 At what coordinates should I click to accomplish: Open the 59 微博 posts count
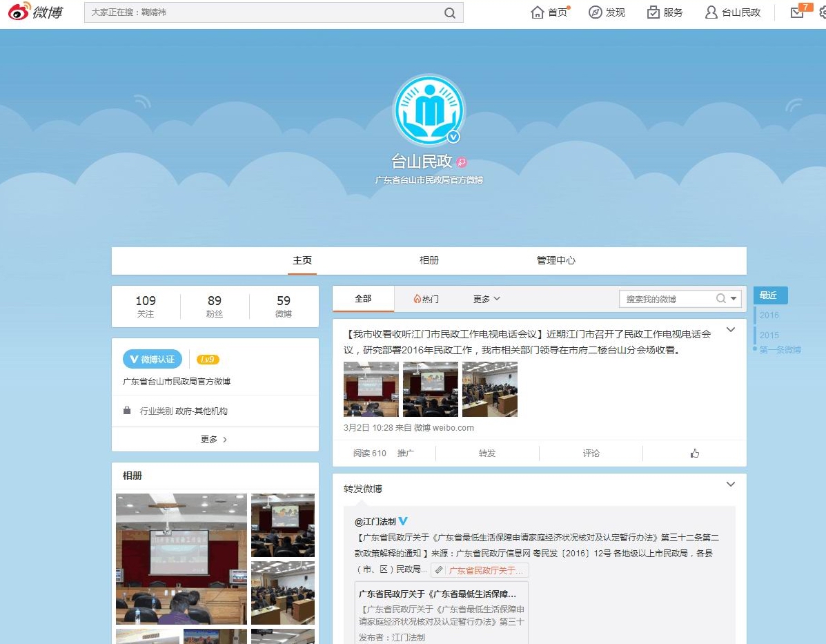(284, 306)
